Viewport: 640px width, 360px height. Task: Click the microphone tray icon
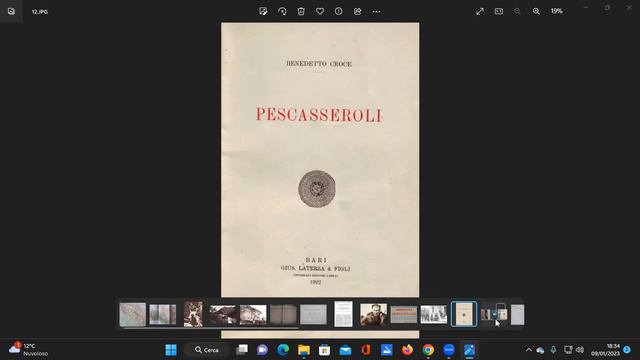[553, 350]
